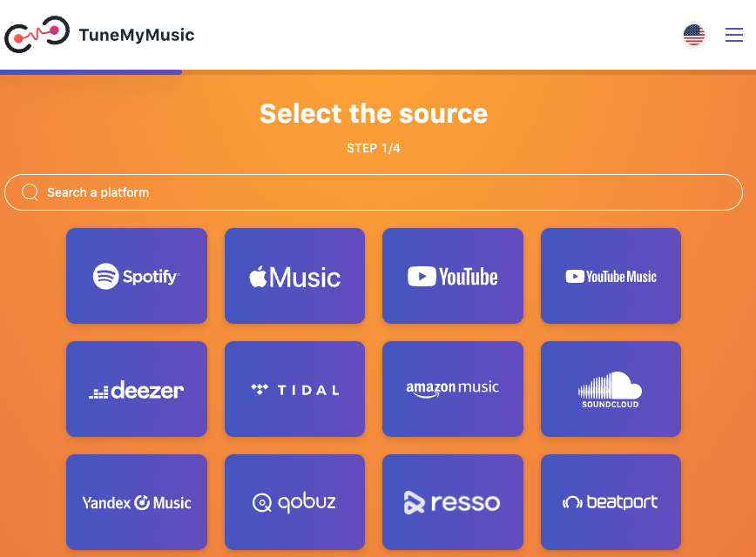Click the Search a platform field
Screen dimensions: 756x557
375,192
